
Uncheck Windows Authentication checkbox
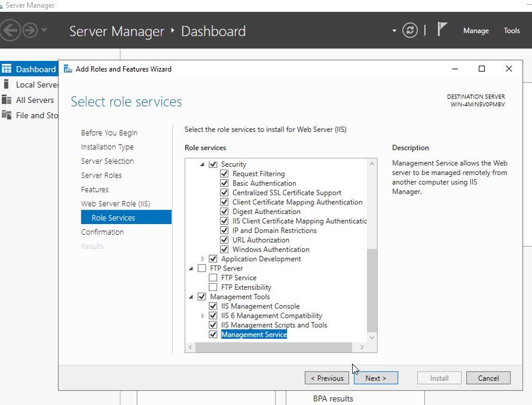[224, 249]
